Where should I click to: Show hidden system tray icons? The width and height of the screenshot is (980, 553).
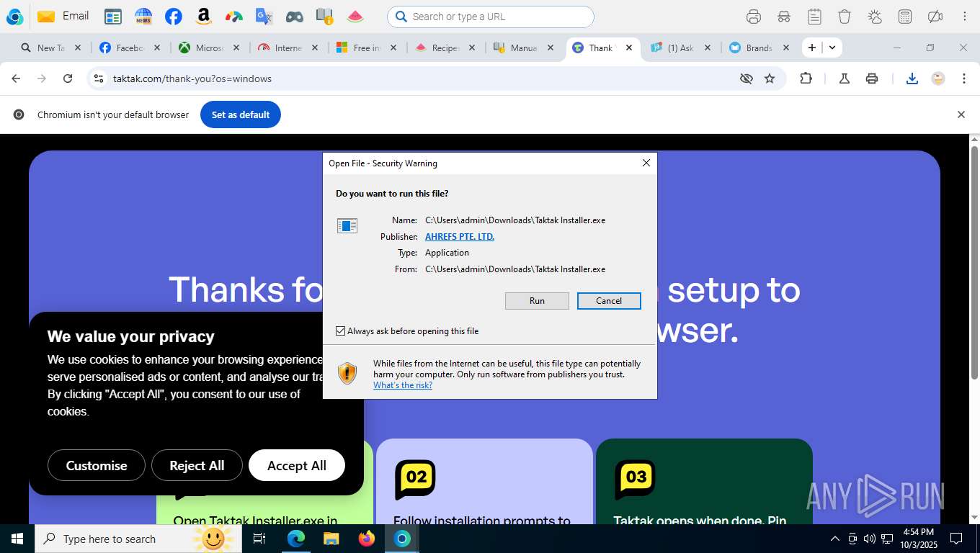[835, 539]
